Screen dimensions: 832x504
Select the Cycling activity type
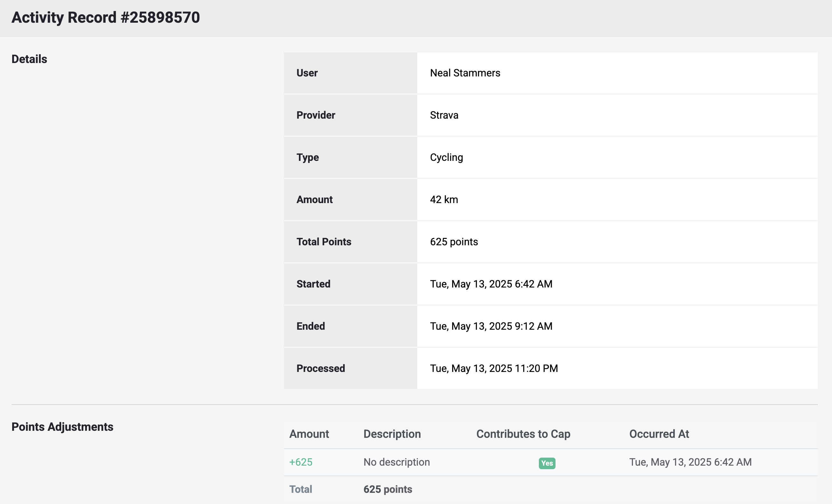pyautogui.click(x=446, y=157)
